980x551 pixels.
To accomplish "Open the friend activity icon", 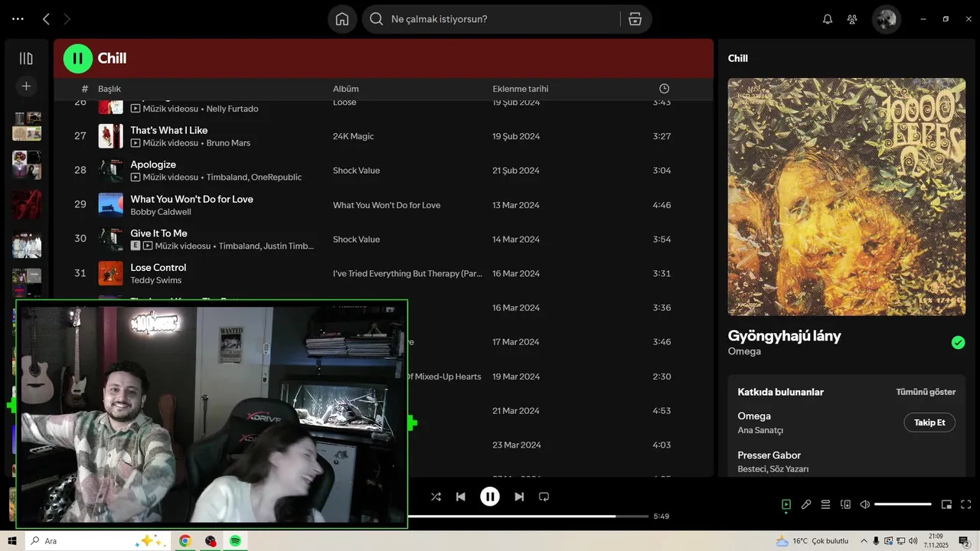I will 852,19.
